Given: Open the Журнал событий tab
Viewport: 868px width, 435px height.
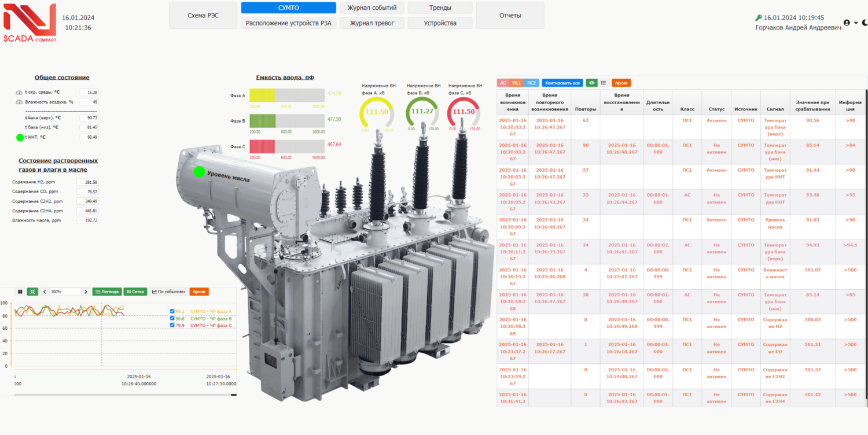Looking at the screenshot, I should (372, 8).
